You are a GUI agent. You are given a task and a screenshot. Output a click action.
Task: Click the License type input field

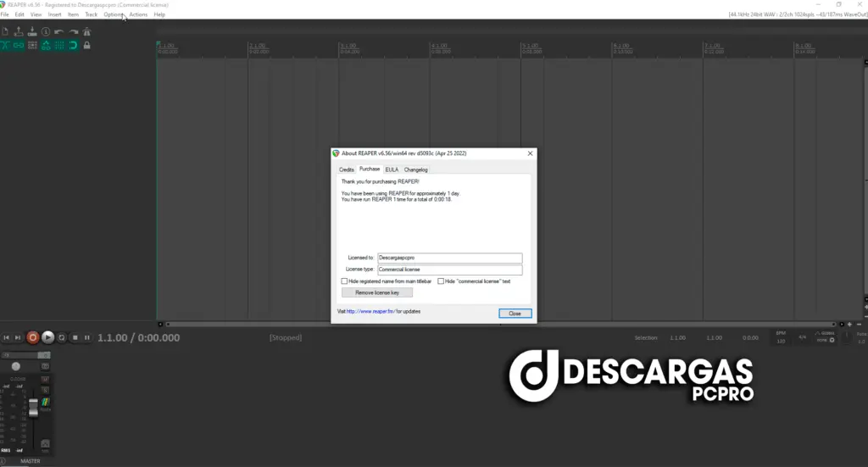pyautogui.click(x=449, y=270)
